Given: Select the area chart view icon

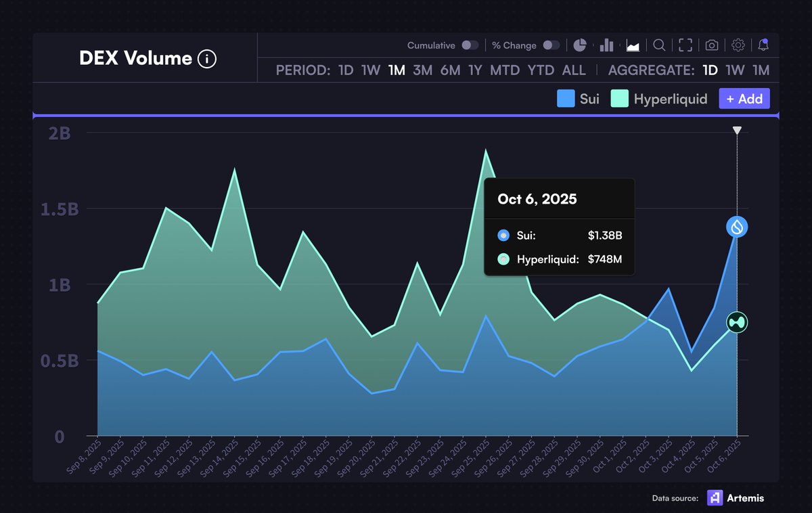Looking at the screenshot, I should pyautogui.click(x=633, y=45).
